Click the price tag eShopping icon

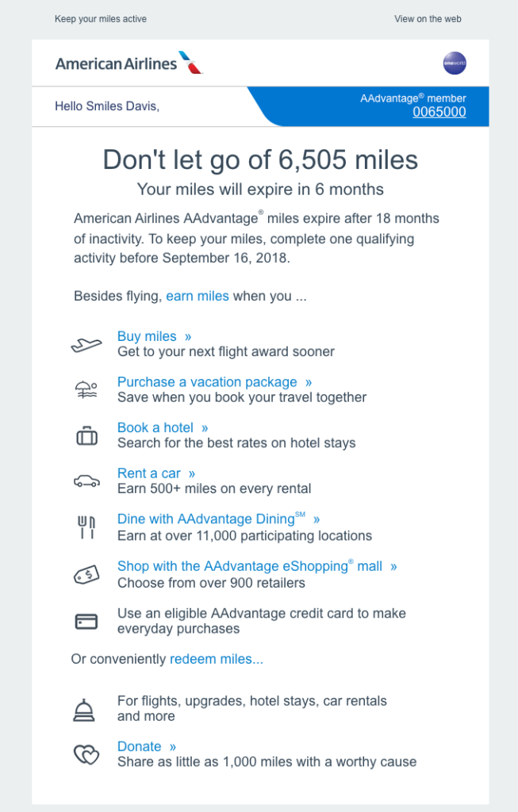point(86,575)
